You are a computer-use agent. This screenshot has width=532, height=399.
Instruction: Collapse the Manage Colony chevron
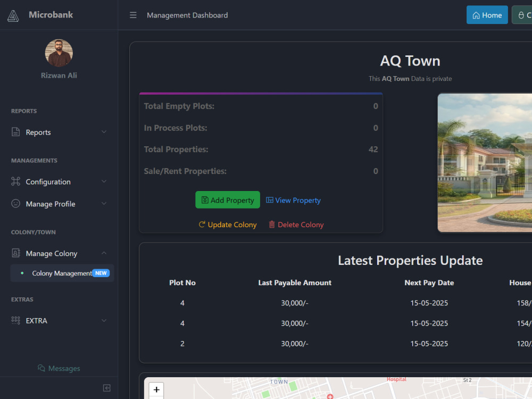tap(104, 253)
